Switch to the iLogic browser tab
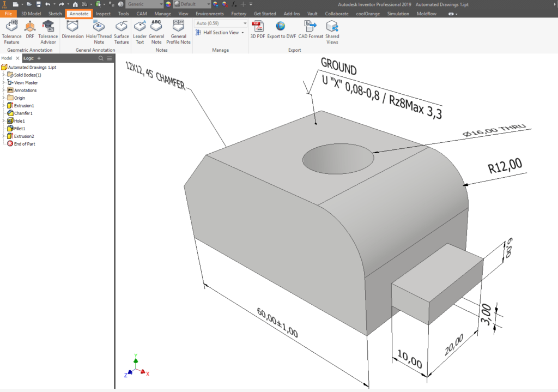558x392 pixels. click(28, 58)
